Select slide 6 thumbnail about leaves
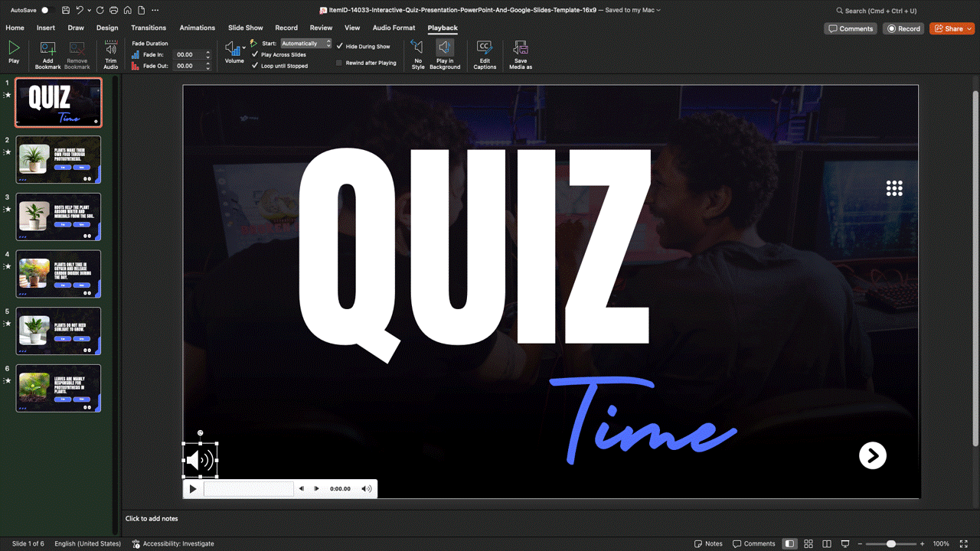This screenshot has width=980, height=551. (58, 389)
